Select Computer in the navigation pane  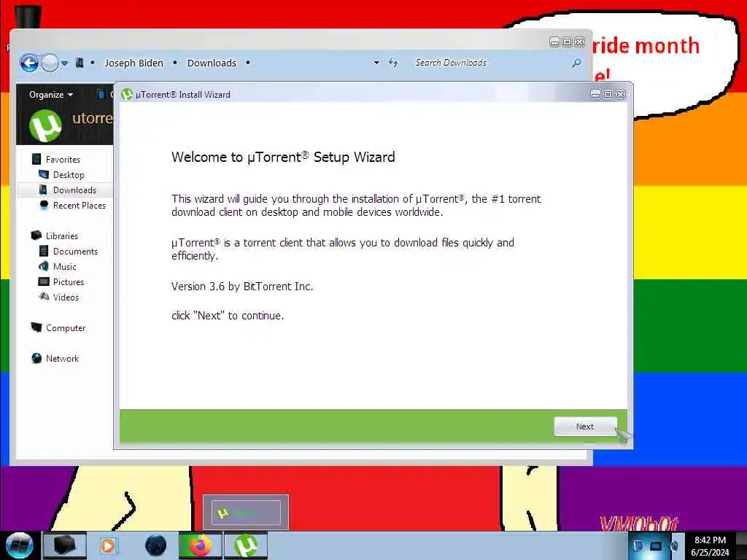[x=66, y=327]
